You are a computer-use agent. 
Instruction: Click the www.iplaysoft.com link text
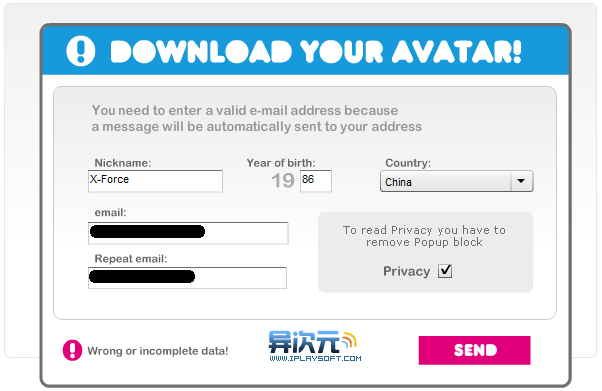point(315,358)
